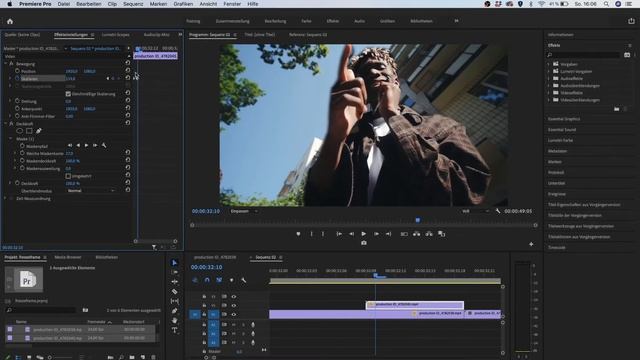Open the Überblendmodus dropdown set to Normal
This screenshot has width=640, height=360.
tap(91, 191)
